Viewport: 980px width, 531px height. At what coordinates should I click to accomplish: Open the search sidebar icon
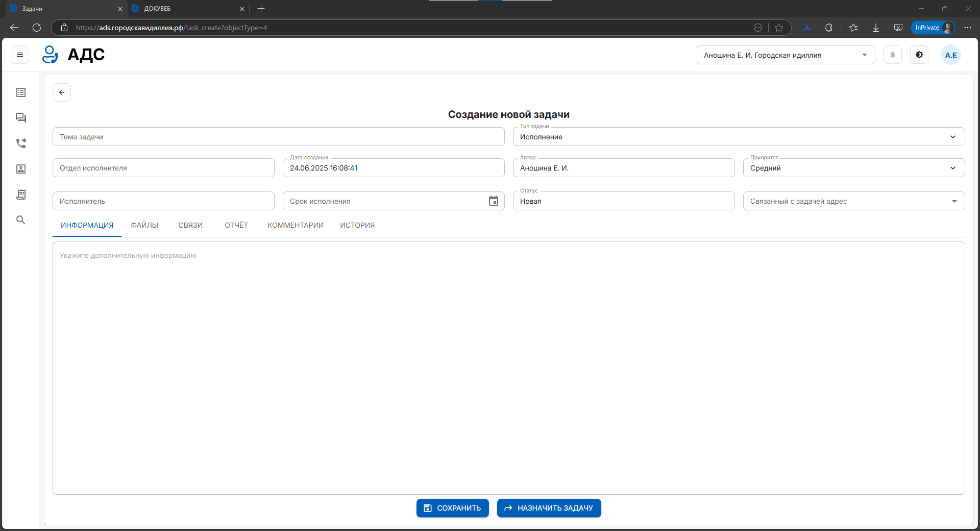pyautogui.click(x=21, y=220)
